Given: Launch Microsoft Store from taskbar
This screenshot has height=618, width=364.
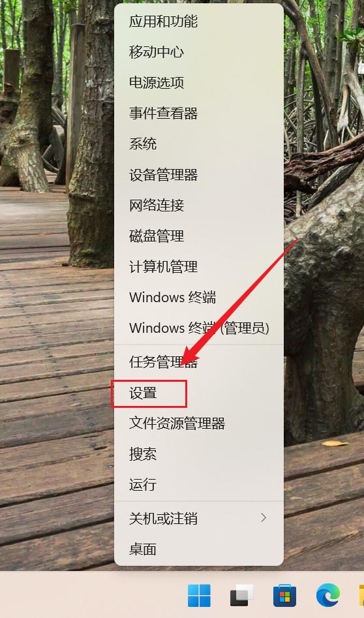Looking at the screenshot, I should click(284, 595).
